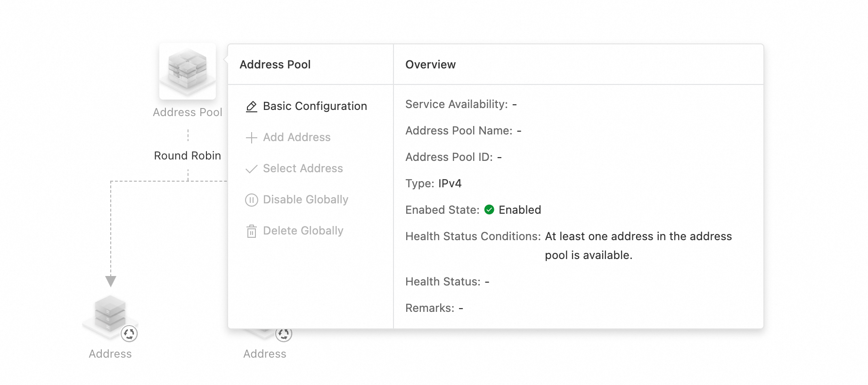Click the pause icon beside Disable Globally
The image size is (868, 385).
pos(252,200)
